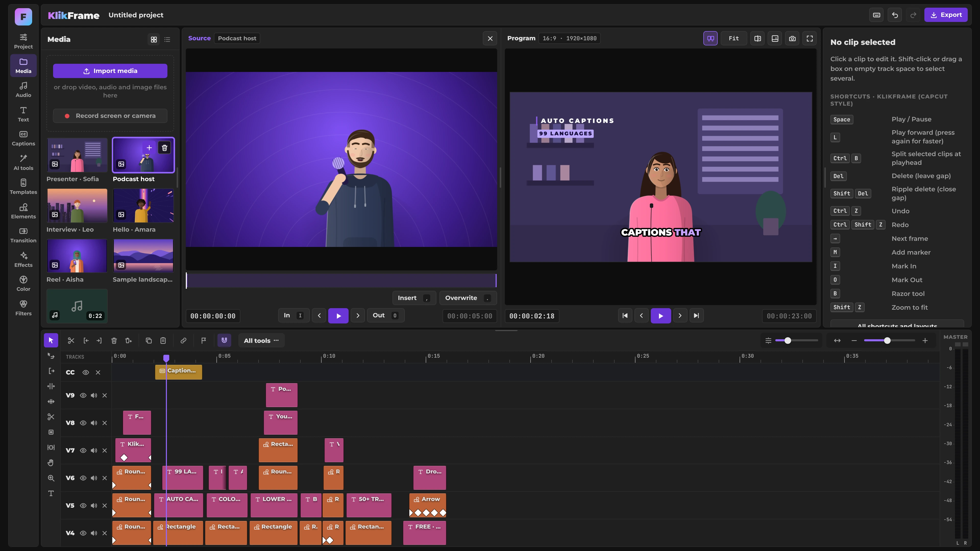This screenshot has height=551, width=980.
Task: Open the Color sidebar panel
Action: tap(23, 283)
